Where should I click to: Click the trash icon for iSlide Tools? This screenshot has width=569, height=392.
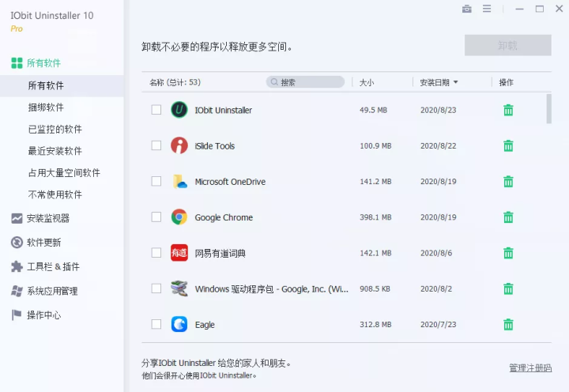508,145
